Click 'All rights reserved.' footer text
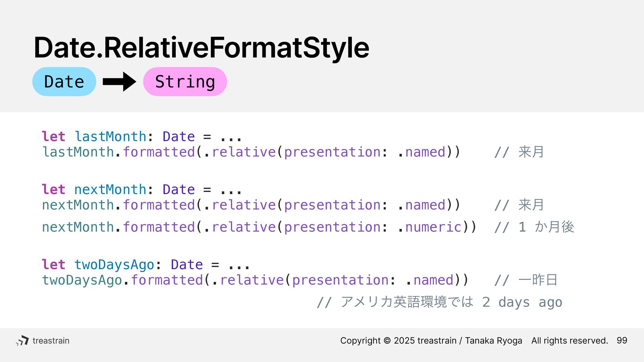 point(570,341)
